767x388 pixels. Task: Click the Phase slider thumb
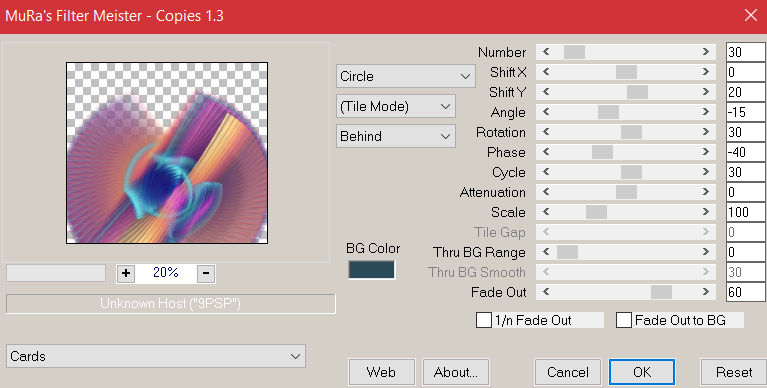click(x=602, y=152)
